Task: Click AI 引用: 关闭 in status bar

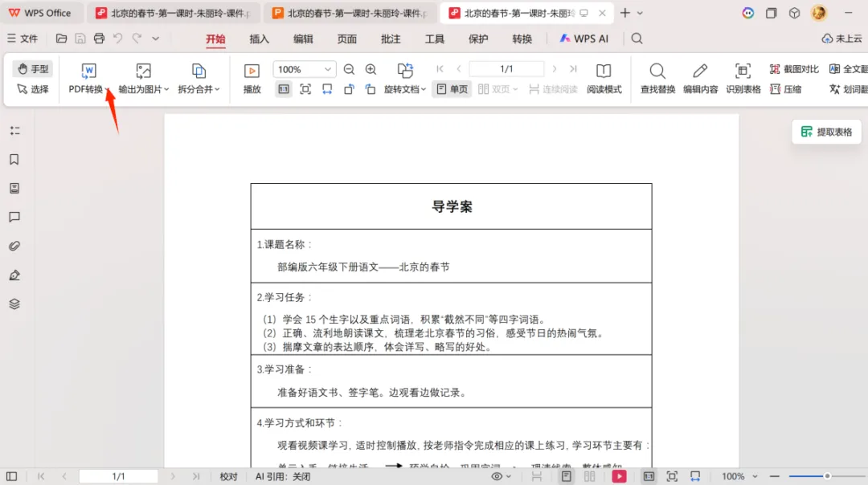Action: point(283,477)
